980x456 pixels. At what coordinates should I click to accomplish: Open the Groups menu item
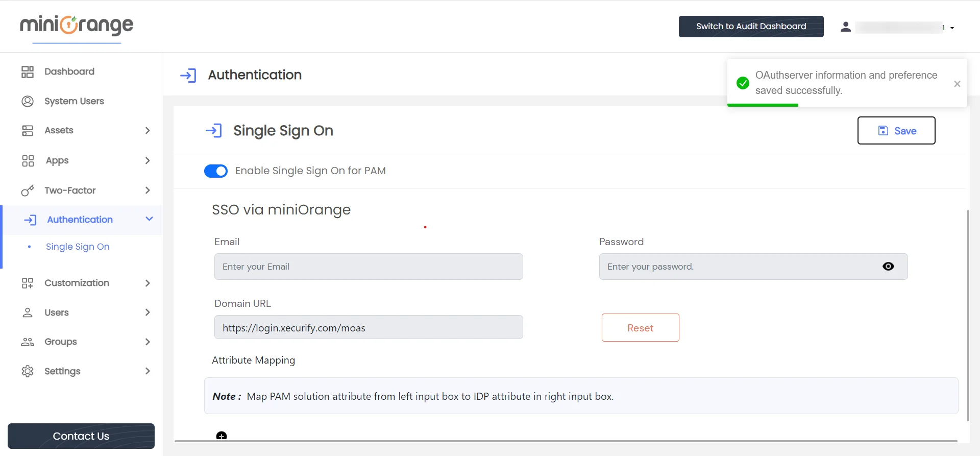60,342
